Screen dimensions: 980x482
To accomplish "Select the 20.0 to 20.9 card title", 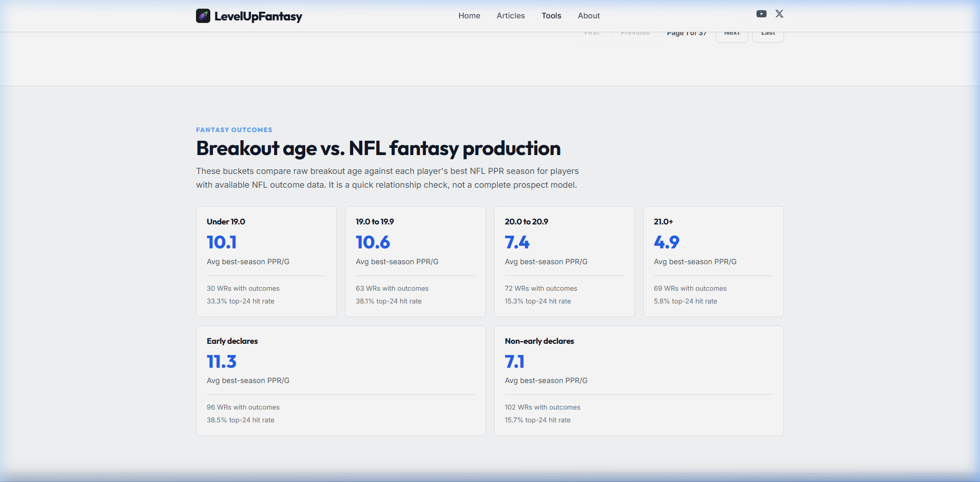I will coord(526,222).
